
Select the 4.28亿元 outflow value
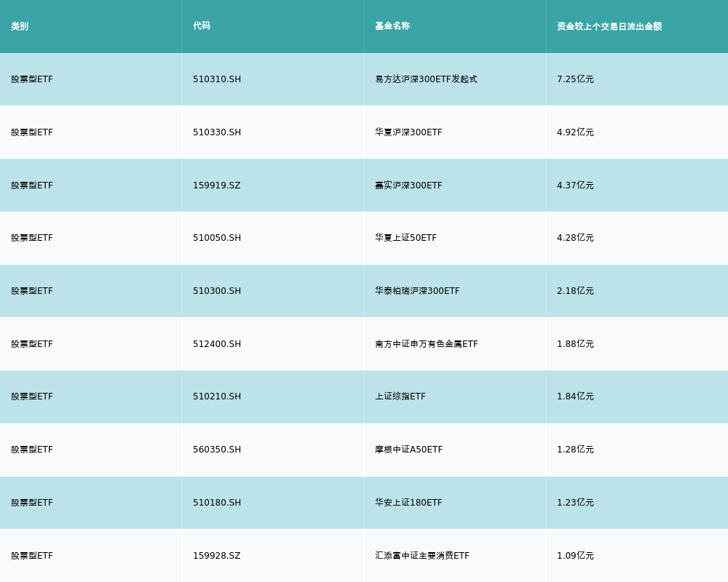tap(575, 238)
